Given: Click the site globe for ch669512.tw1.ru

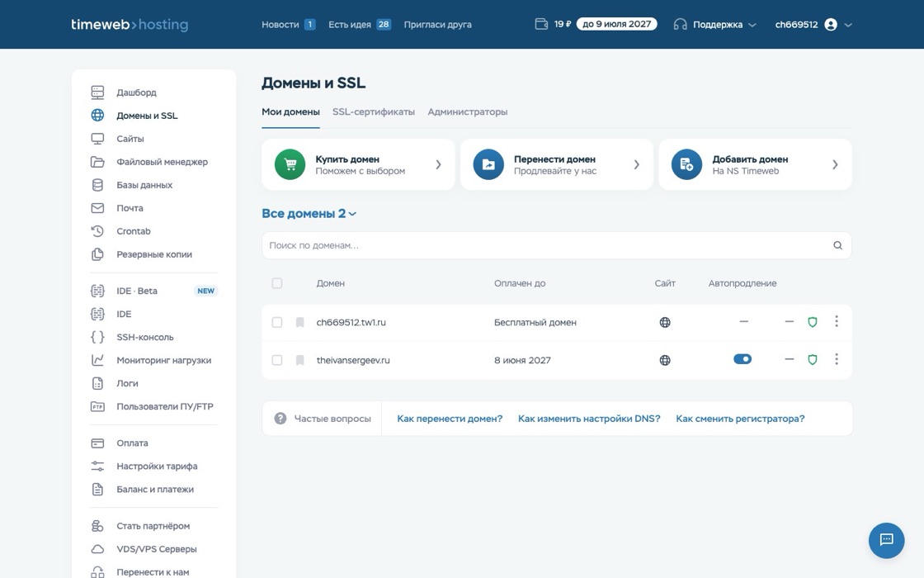Looking at the screenshot, I should [x=665, y=322].
